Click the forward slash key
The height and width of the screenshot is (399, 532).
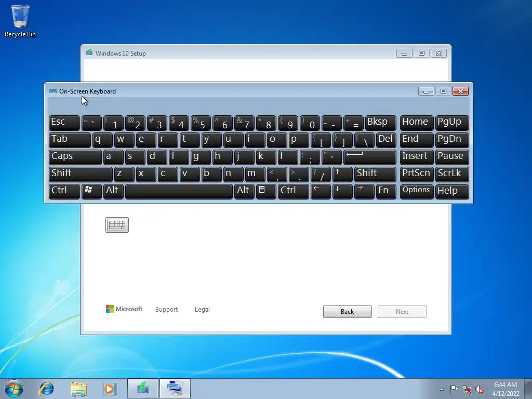click(321, 175)
